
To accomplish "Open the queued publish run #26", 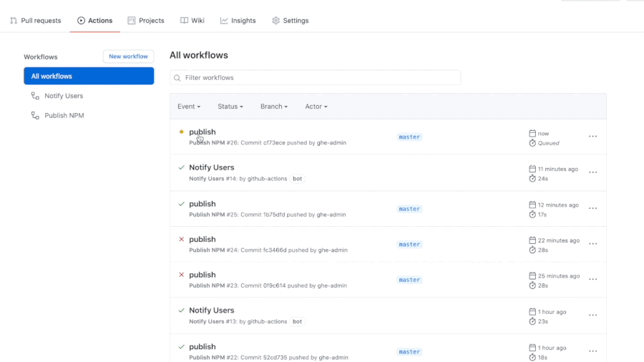I will (x=202, y=132).
